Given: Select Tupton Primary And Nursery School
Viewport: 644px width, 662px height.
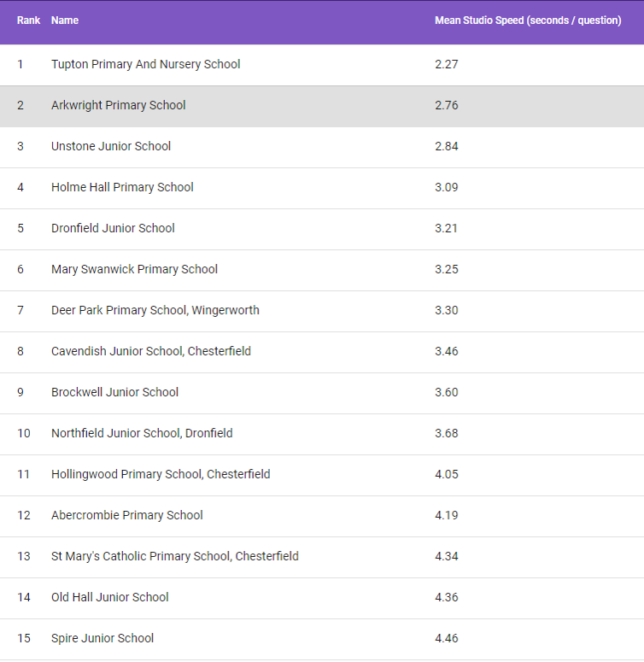Looking at the screenshot, I should pyautogui.click(x=145, y=64).
